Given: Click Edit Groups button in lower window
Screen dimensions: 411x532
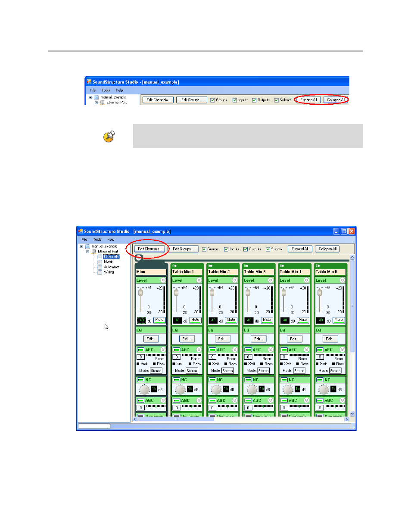Looking at the screenshot, I should tap(184, 249).
